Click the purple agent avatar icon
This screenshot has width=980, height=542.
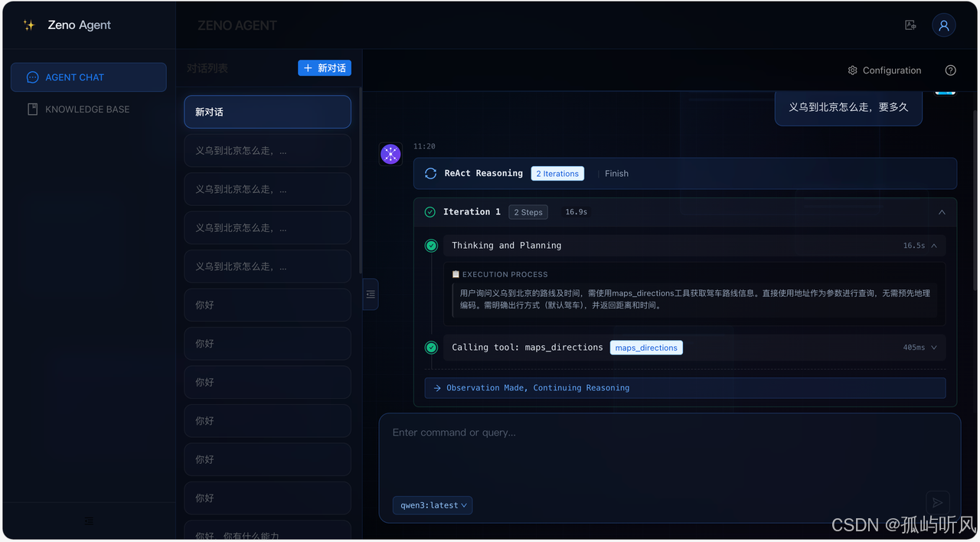tap(390, 154)
